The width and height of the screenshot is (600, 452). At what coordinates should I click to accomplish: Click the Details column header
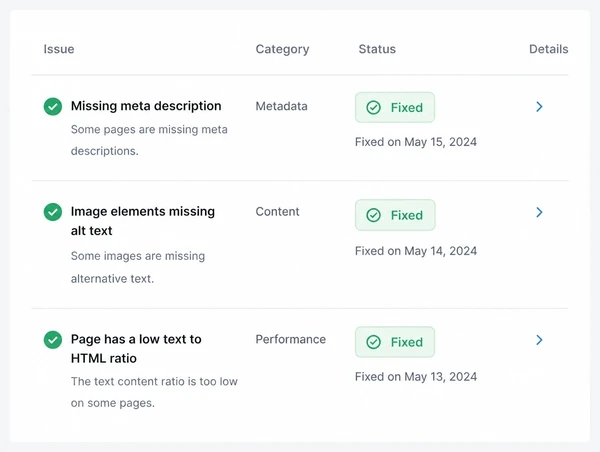pos(548,49)
